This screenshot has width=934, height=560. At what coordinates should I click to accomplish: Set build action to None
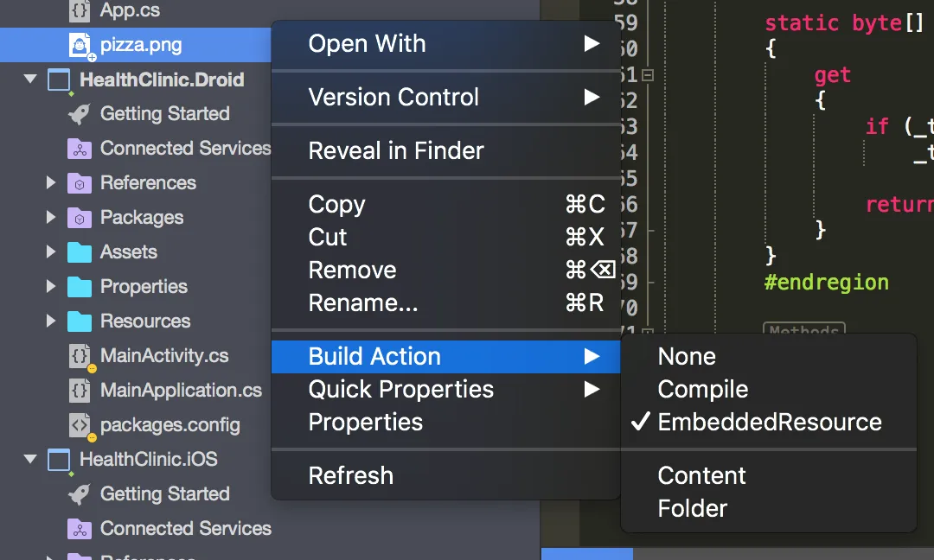pyautogui.click(x=687, y=357)
